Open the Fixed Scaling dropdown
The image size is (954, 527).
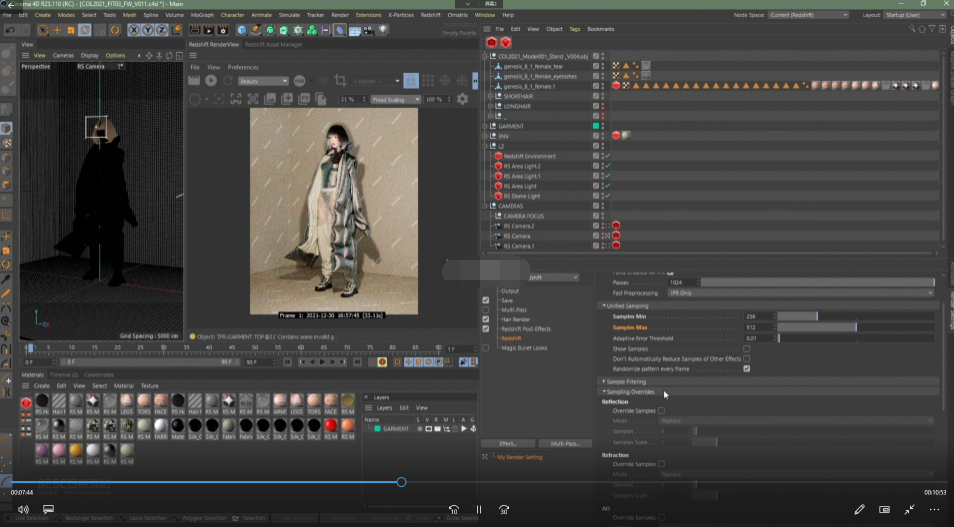[395, 99]
